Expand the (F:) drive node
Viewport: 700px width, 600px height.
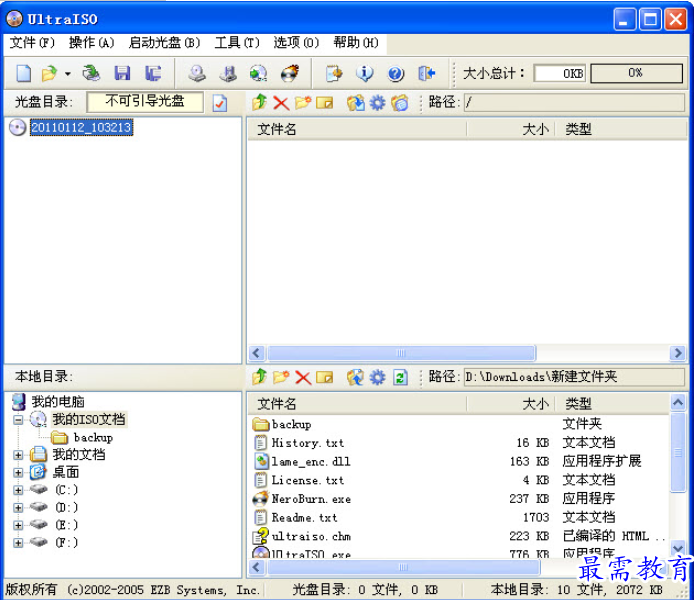coord(18,543)
